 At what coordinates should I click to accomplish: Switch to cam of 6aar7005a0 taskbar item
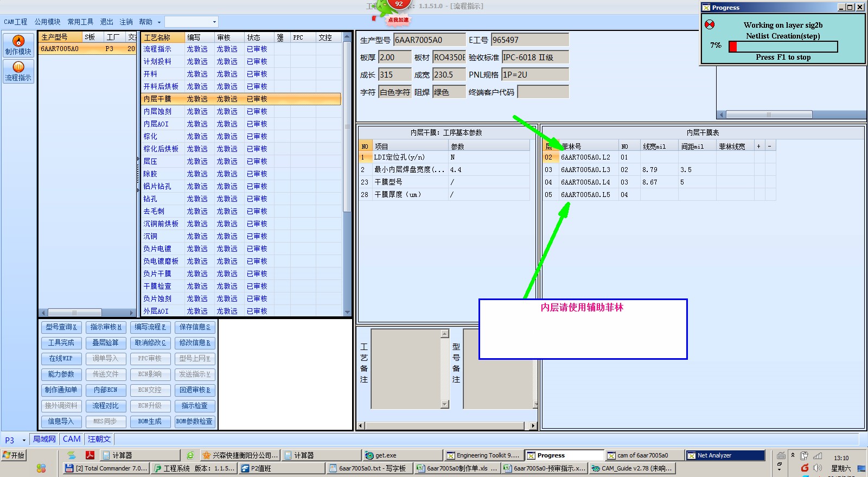coord(644,455)
